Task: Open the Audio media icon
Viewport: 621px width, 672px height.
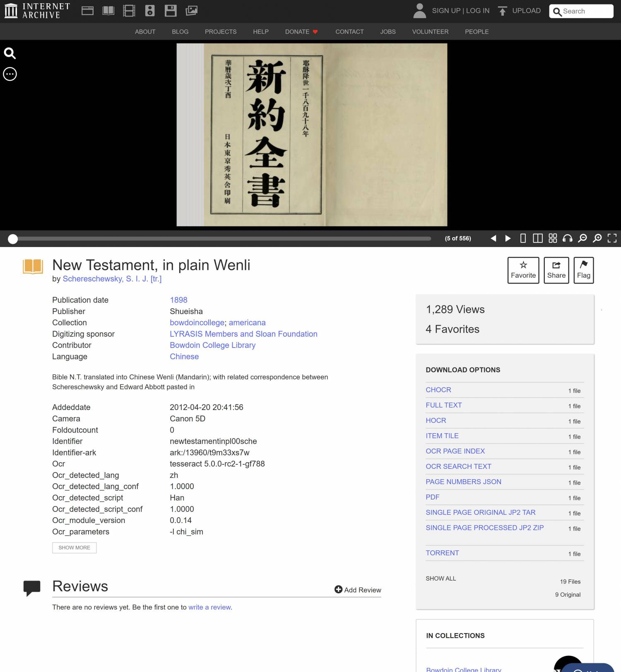Action: (x=150, y=11)
